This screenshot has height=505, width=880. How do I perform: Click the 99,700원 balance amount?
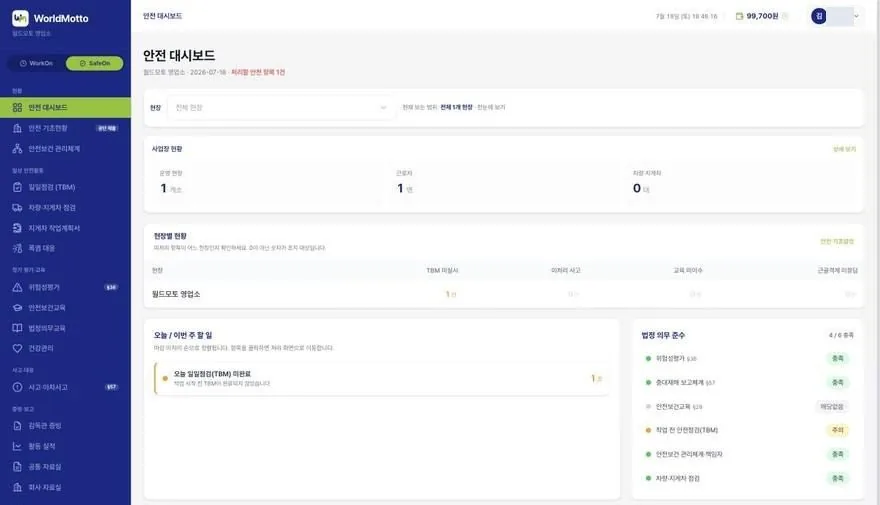(762, 16)
